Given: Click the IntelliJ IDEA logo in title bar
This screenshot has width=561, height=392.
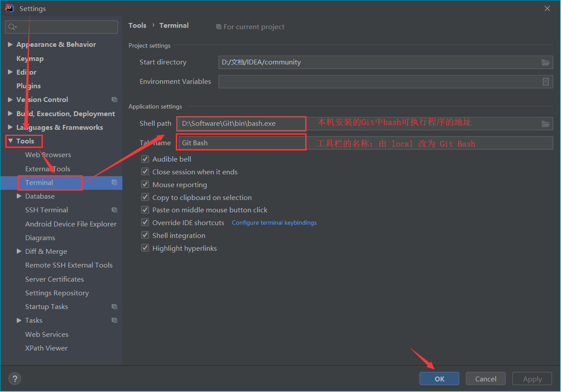Looking at the screenshot, I should point(9,8).
